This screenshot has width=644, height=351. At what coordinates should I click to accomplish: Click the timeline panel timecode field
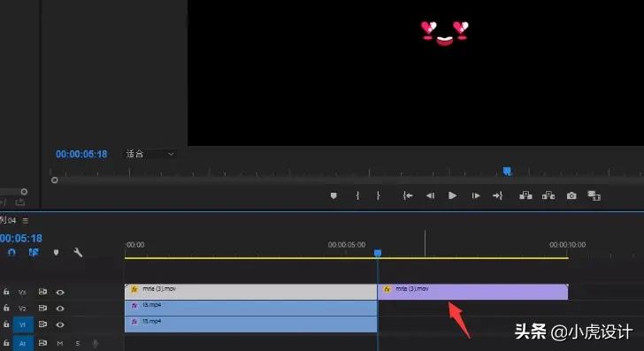click(21, 238)
